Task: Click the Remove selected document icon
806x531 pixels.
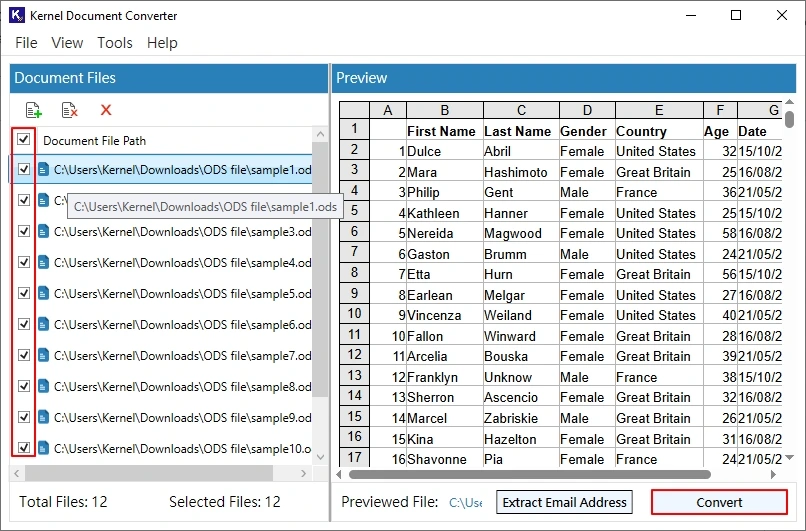Action: coord(69,109)
